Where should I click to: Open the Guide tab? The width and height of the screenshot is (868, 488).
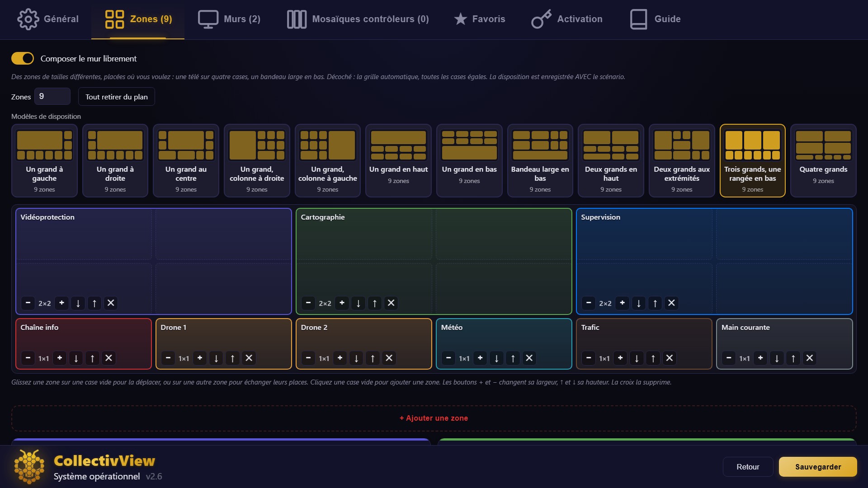655,19
